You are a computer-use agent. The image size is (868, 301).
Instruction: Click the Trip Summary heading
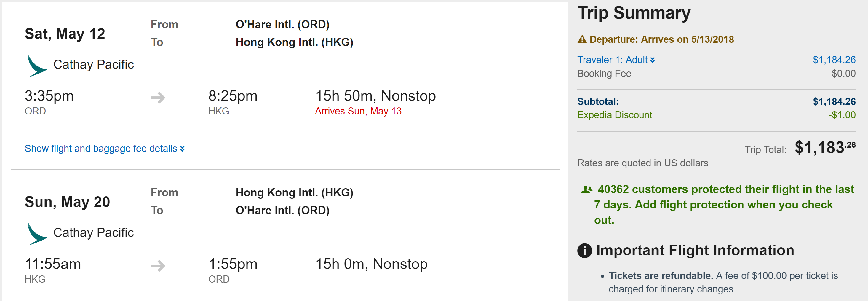[x=634, y=13]
